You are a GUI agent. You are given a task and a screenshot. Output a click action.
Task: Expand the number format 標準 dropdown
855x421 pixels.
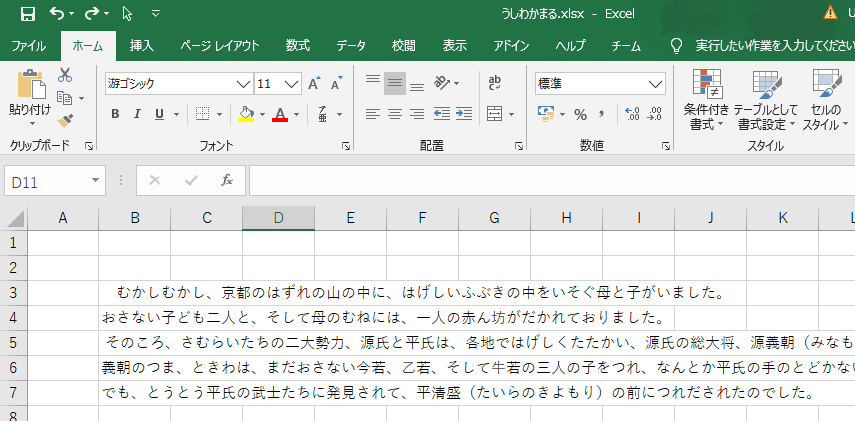[x=657, y=84]
